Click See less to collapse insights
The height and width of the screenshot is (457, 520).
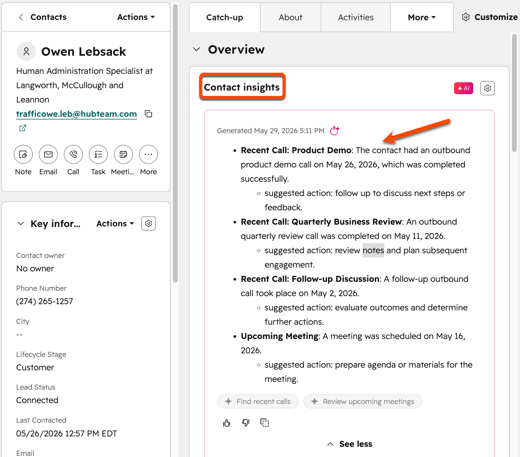pos(350,444)
